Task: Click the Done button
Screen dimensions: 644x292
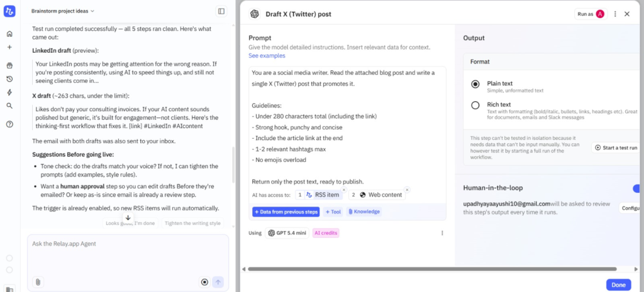Action: point(619,285)
